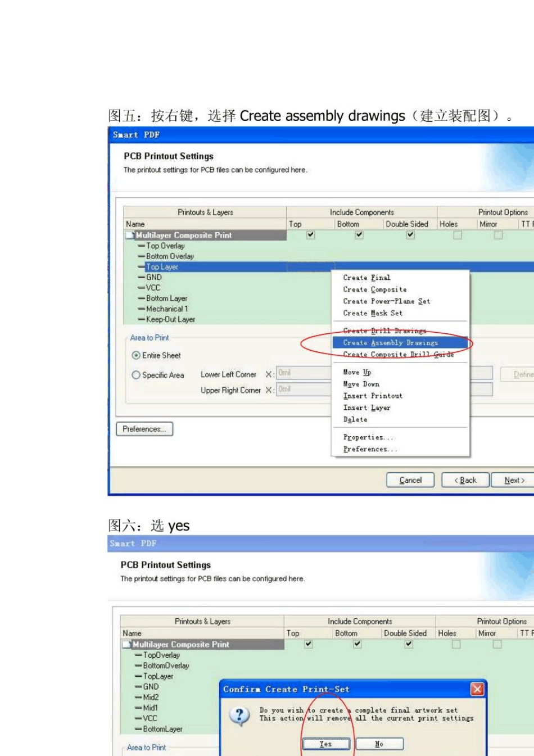Enable the Holes checkbox in first dialog
534x756 pixels.
[x=458, y=235]
